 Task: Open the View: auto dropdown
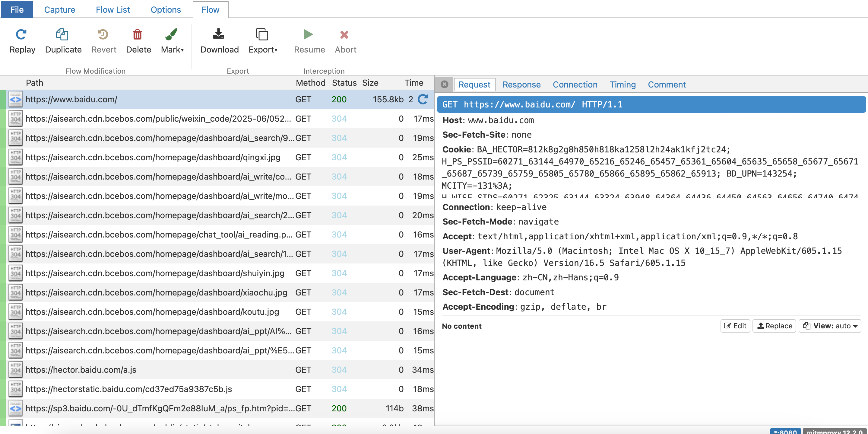(x=830, y=326)
